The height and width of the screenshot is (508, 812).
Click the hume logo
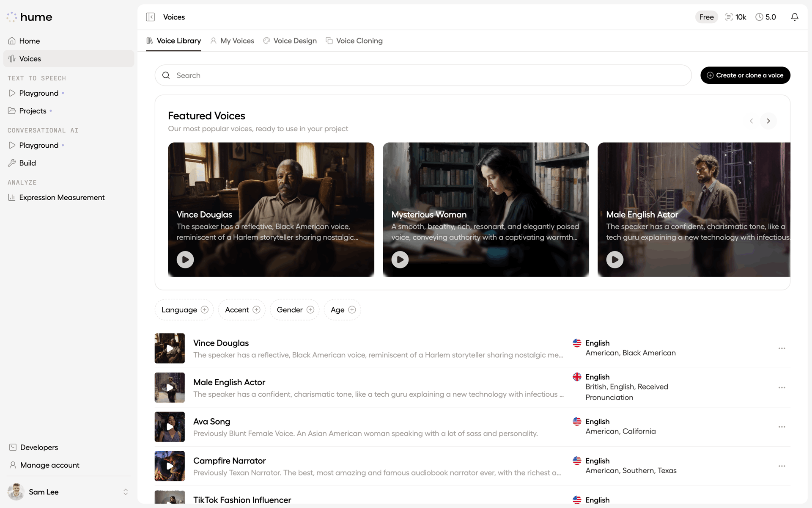pyautogui.click(x=30, y=17)
